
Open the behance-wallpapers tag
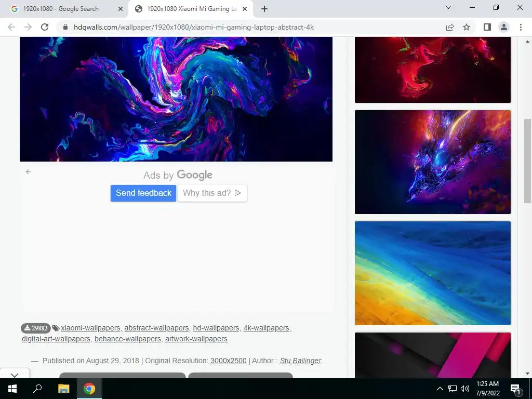128,339
